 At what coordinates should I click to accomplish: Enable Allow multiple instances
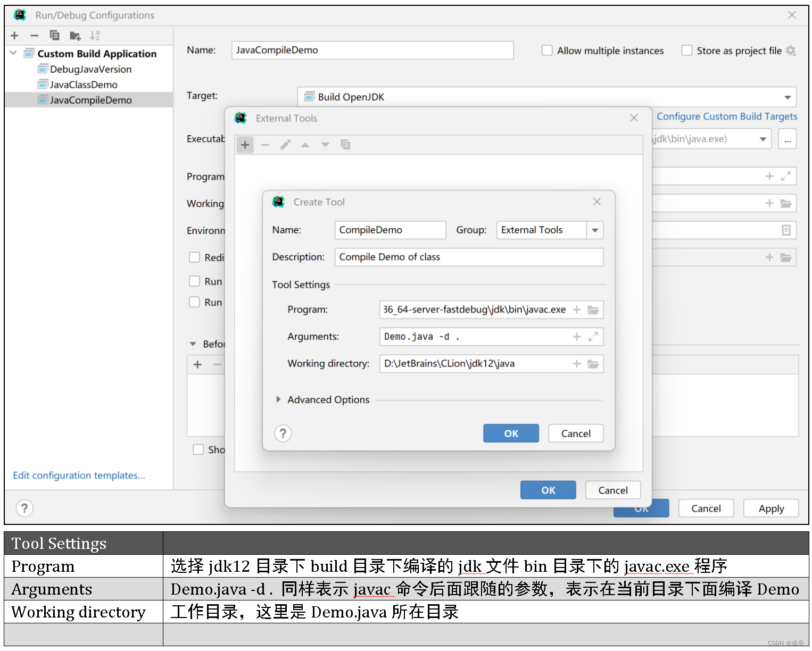[x=547, y=51]
